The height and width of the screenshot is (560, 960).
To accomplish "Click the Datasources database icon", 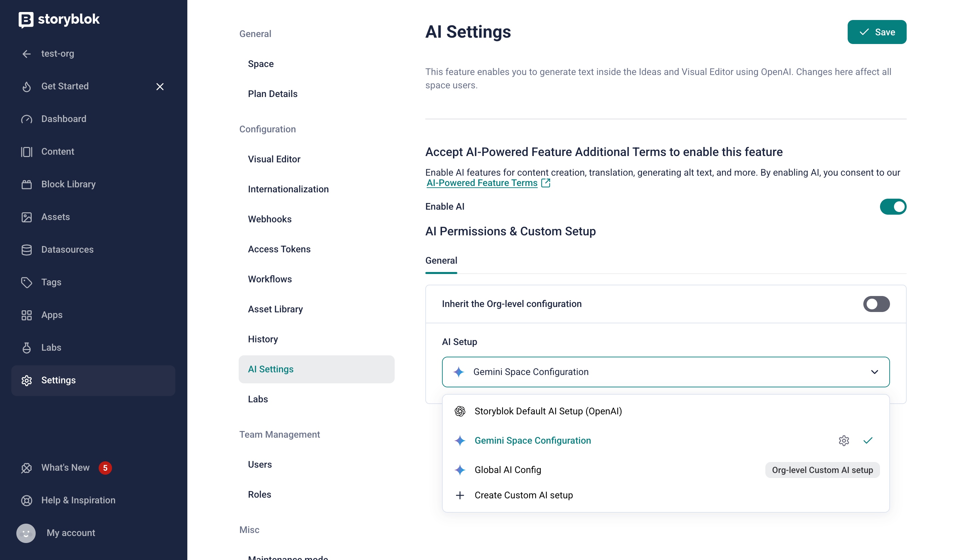I will tap(26, 250).
